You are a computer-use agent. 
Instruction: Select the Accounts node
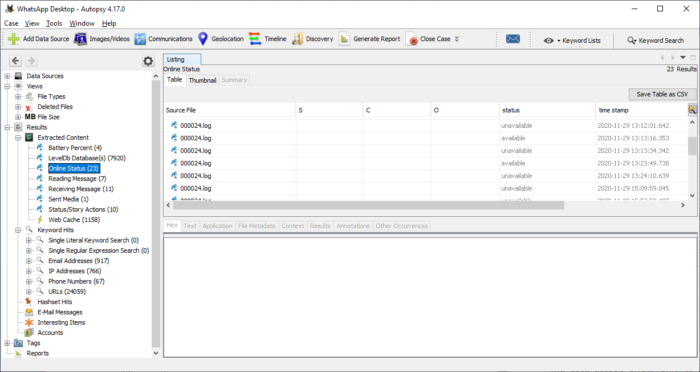point(50,333)
